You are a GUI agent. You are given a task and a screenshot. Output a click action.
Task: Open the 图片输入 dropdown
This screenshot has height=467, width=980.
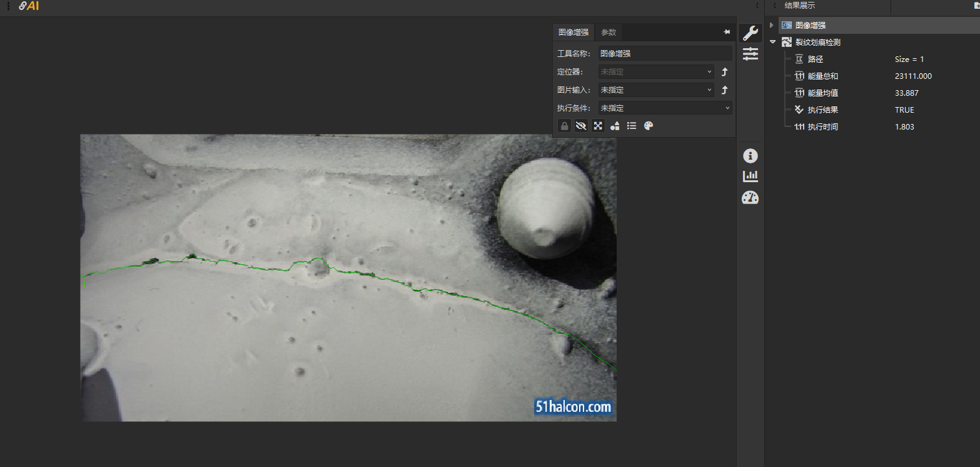(x=655, y=90)
